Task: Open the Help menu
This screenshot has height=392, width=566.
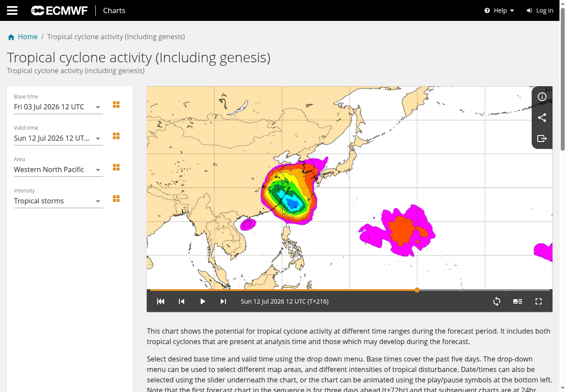Action: (x=499, y=10)
